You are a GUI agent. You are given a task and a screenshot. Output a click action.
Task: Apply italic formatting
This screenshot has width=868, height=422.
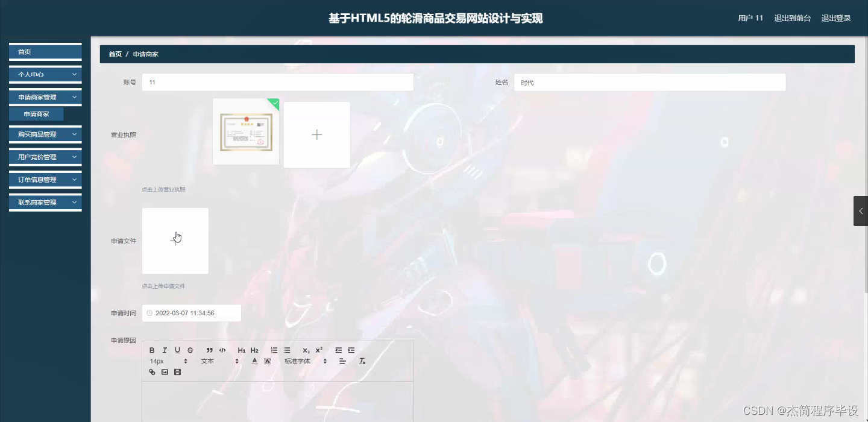165,350
